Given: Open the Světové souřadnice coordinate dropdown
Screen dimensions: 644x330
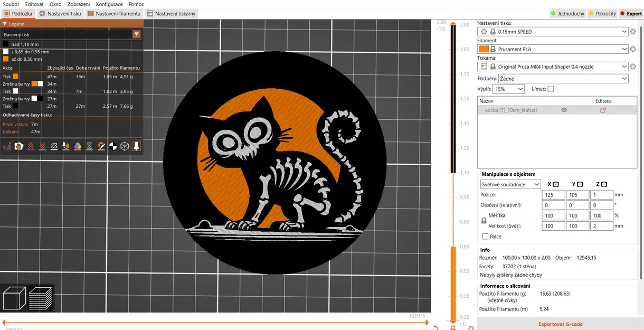Looking at the screenshot, I should (510, 184).
